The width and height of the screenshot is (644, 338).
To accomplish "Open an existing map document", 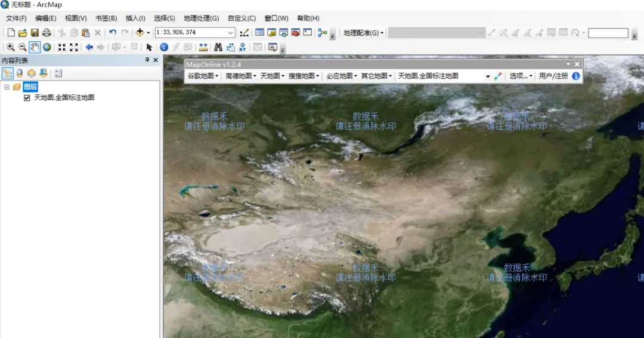I will pos(23,32).
